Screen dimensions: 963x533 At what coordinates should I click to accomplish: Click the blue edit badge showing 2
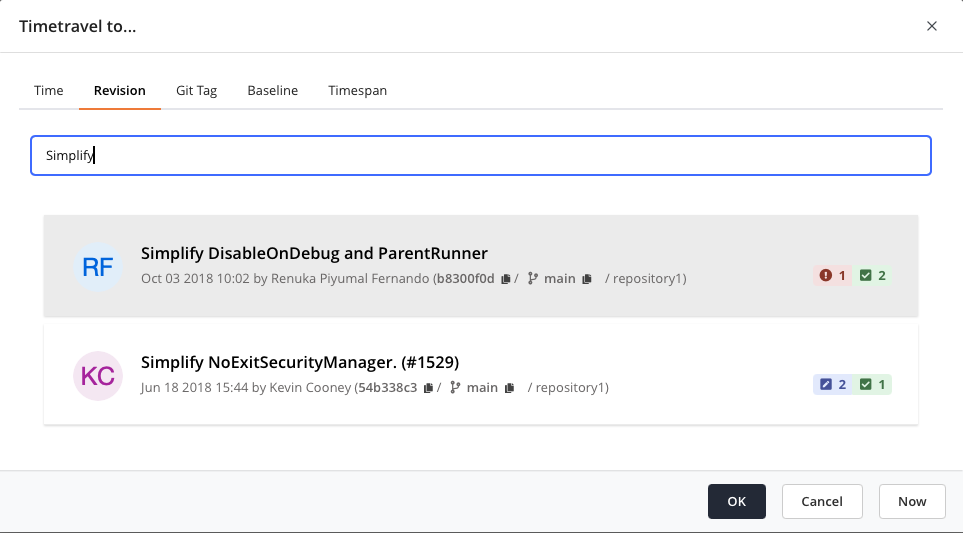833,384
